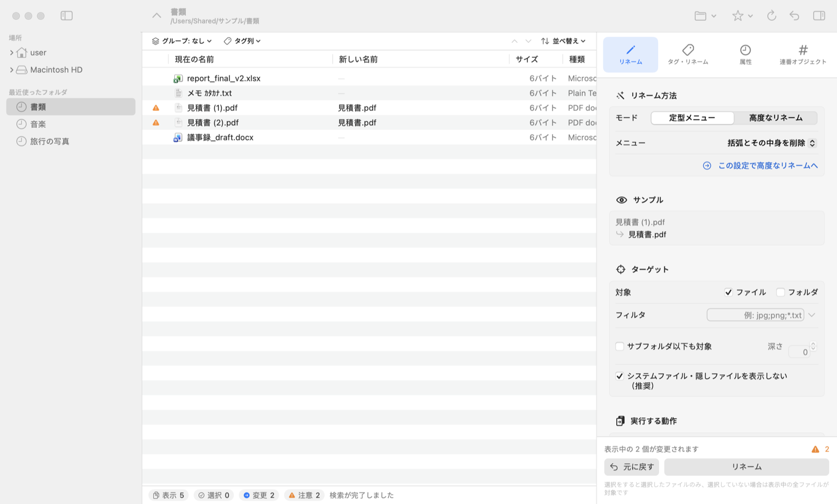This screenshot has width=837, height=504.
Task: Enable サブフォルダ以下も対象 checkbox
Action: pyautogui.click(x=620, y=346)
